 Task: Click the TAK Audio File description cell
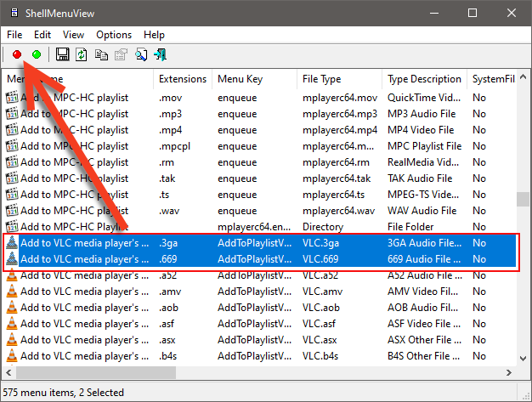click(420, 178)
